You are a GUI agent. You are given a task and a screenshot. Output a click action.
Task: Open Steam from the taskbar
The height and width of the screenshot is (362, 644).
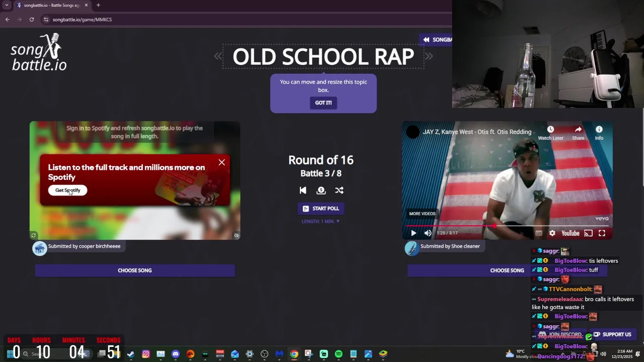(x=131, y=354)
